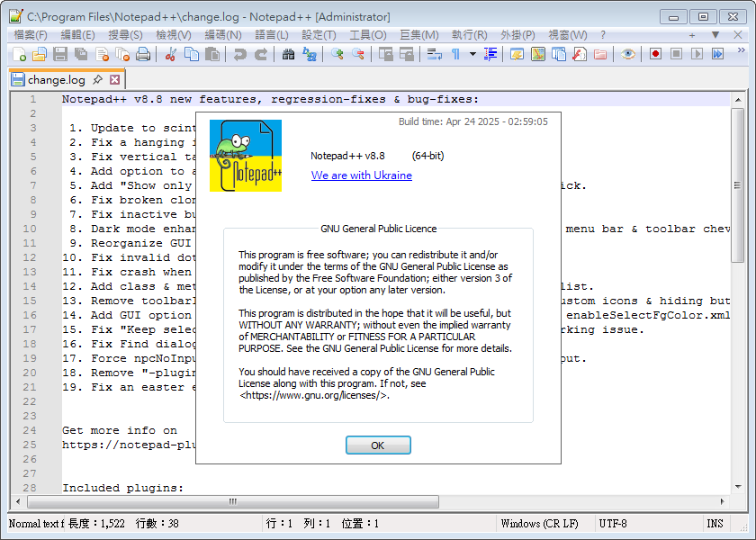Open Find with the binoculars icon
The width and height of the screenshot is (756, 540).
288,54
